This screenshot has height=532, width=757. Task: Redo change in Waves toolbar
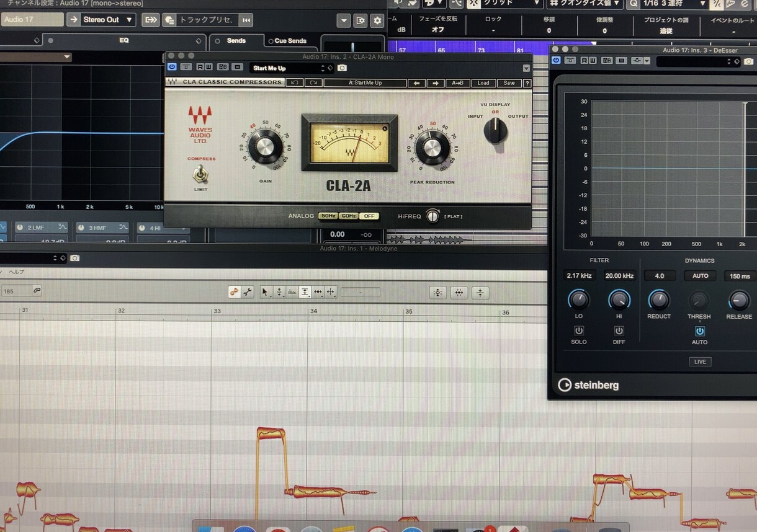pyautogui.click(x=313, y=82)
